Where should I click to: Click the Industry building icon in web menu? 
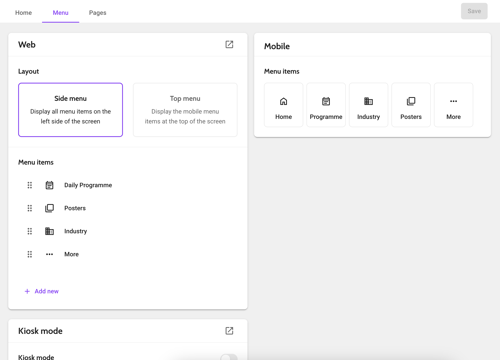tap(49, 231)
